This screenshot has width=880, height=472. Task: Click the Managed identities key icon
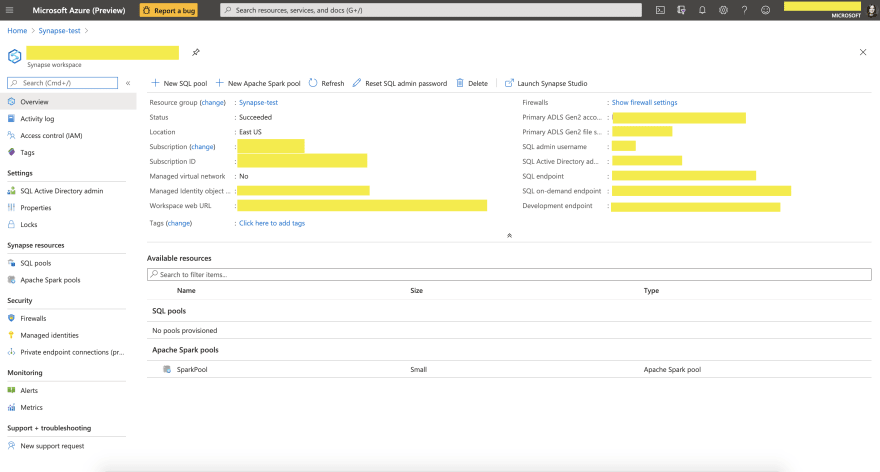pyautogui.click(x=11, y=334)
